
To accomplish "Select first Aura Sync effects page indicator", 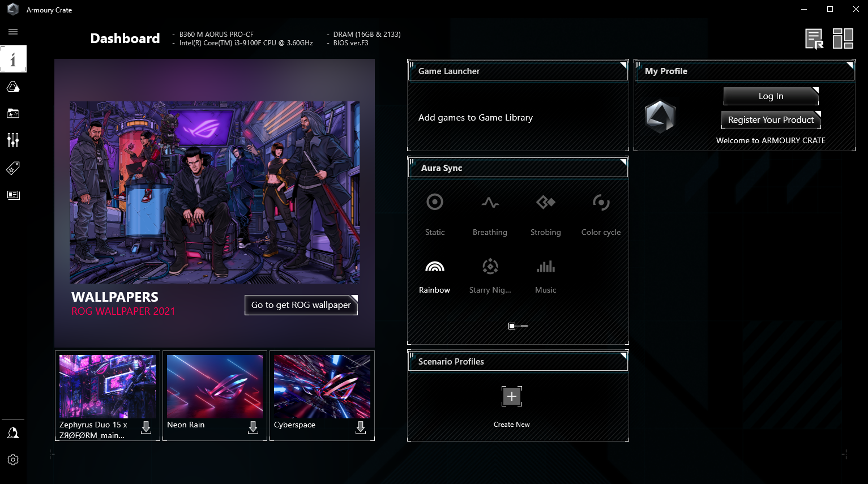I will pos(512,326).
